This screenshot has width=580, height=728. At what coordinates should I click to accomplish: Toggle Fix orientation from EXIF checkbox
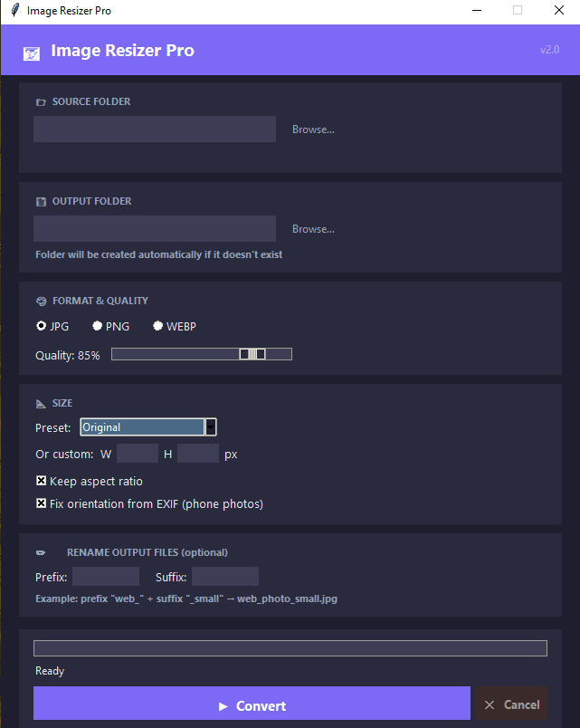pyautogui.click(x=42, y=503)
